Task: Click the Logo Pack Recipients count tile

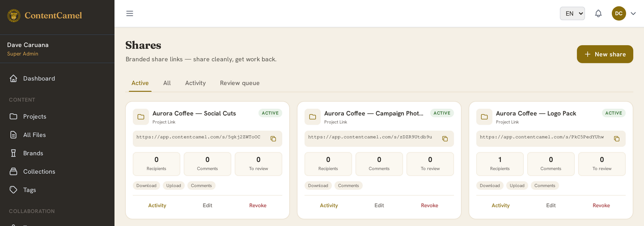Action: [x=500, y=164]
